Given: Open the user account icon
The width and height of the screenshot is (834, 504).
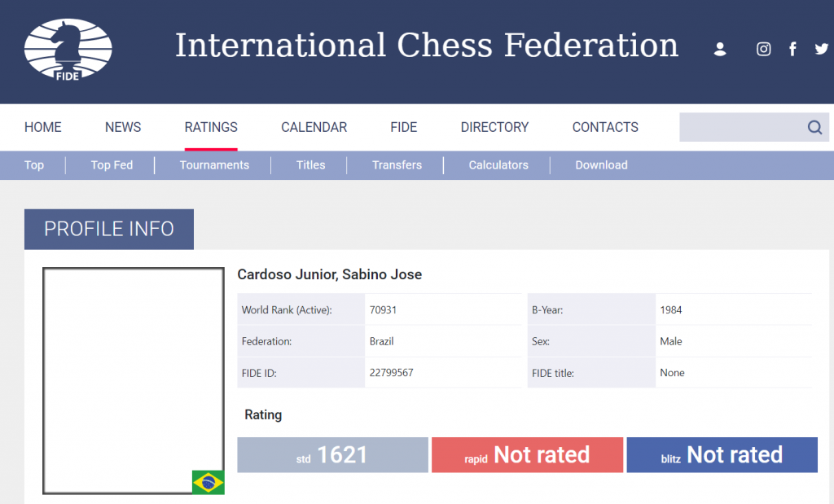Looking at the screenshot, I should click(x=720, y=49).
